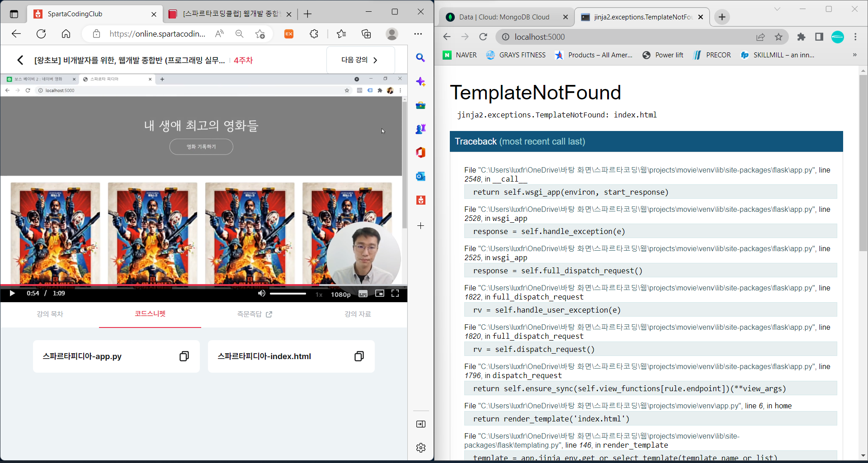868x463 pixels.
Task: Open Microsoft 365 icon in Edge sidebar
Action: (421, 153)
